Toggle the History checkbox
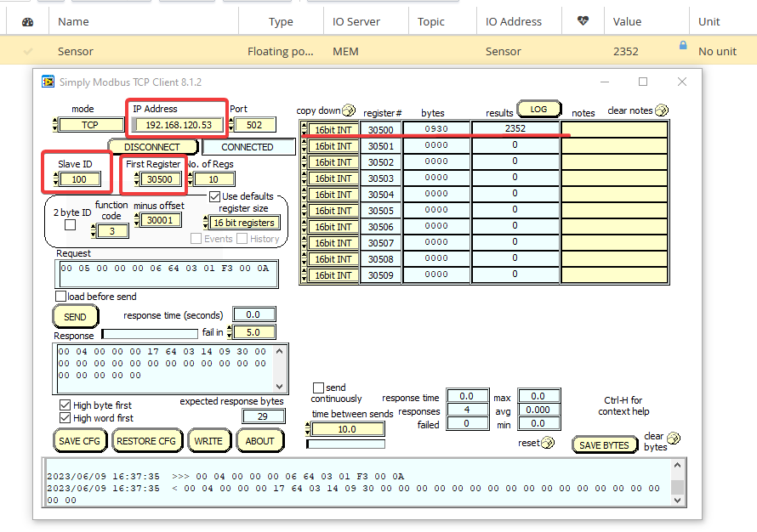This screenshot has width=757, height=532. coord(242,239)
